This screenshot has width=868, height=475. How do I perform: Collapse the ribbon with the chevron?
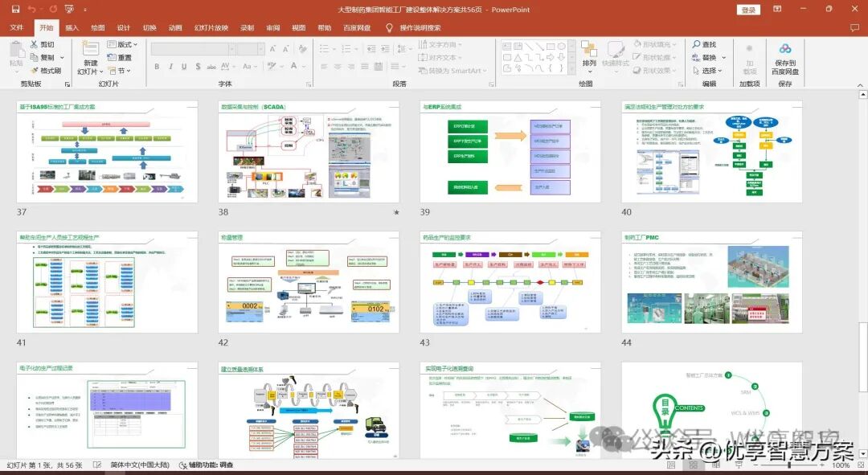coord(860,84)
